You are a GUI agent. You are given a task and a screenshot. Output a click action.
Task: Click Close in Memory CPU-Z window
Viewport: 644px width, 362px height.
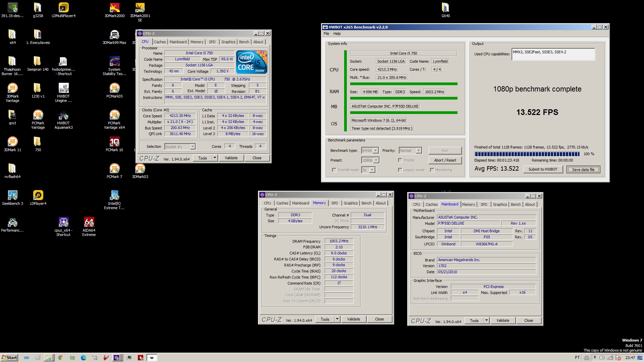point(379,319)
